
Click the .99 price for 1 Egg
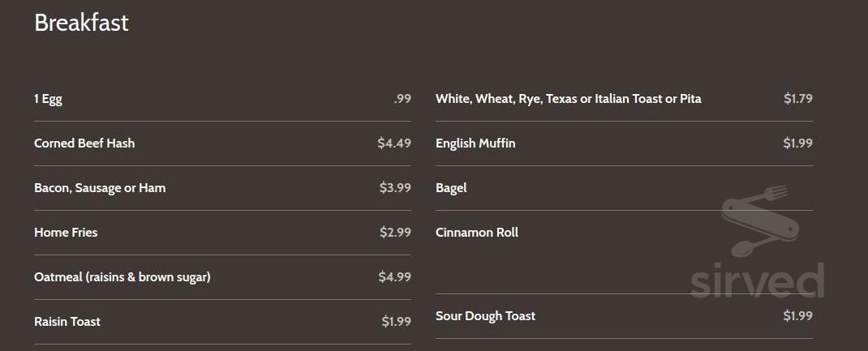pyautogui.click(x=402, y=99)
